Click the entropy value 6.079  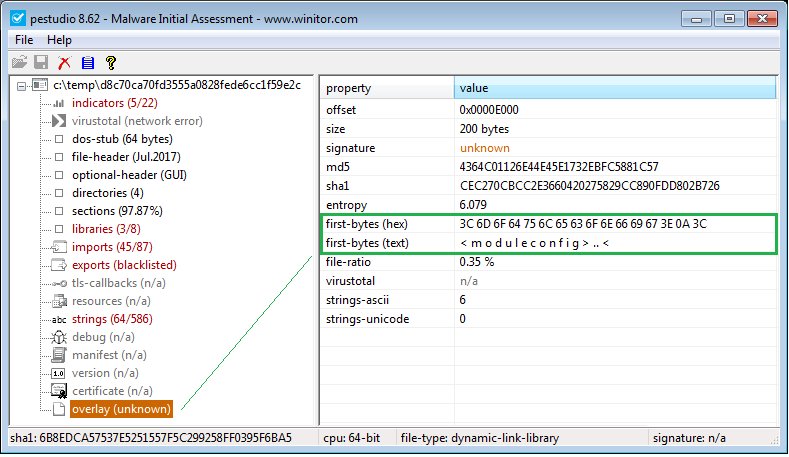pos(473,205)
